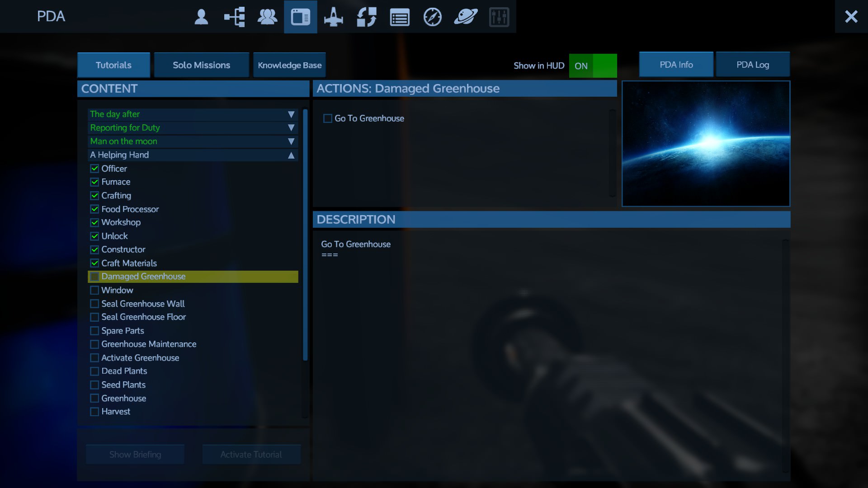This screenshot has width=868, height=488.
Task: Select Man on the moon chapter
Action: tap(193, 141)
